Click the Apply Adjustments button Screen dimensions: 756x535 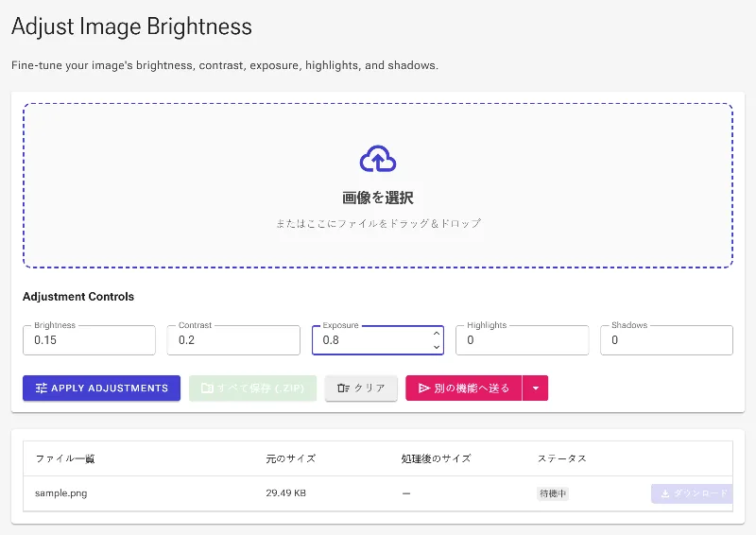[x=101, y=388]
